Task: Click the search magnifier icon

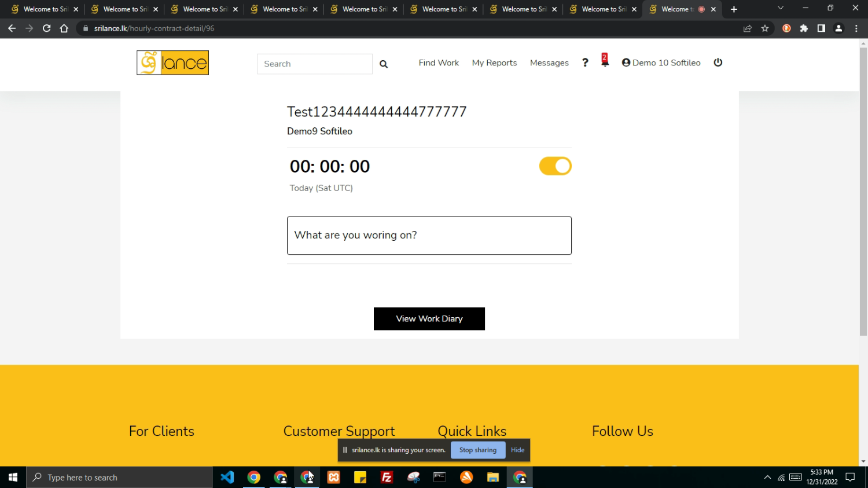Action: pos(383,64)
